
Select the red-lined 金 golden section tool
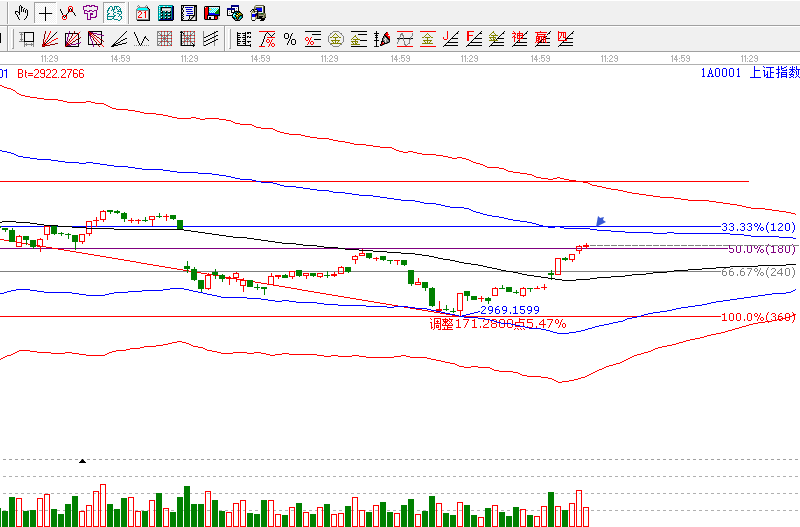(x=428, y=39)
